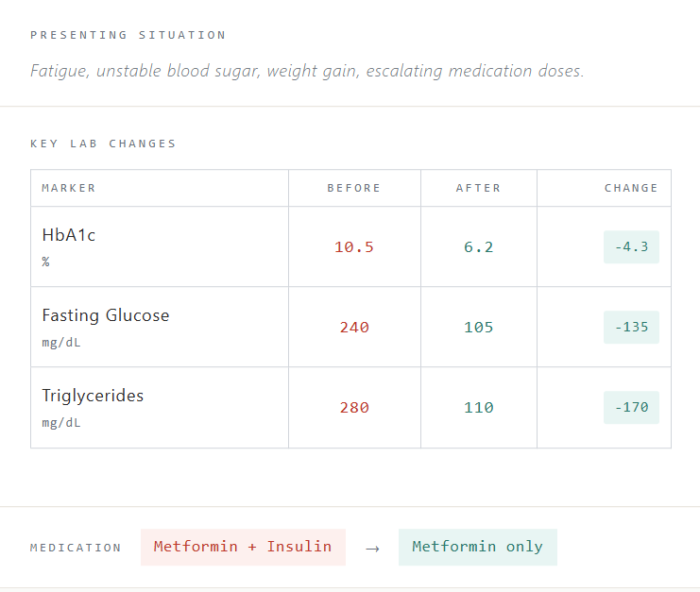700x592 pixels.
Task: Click the Fasting Glucose after value 105
Action: [479, 328]
